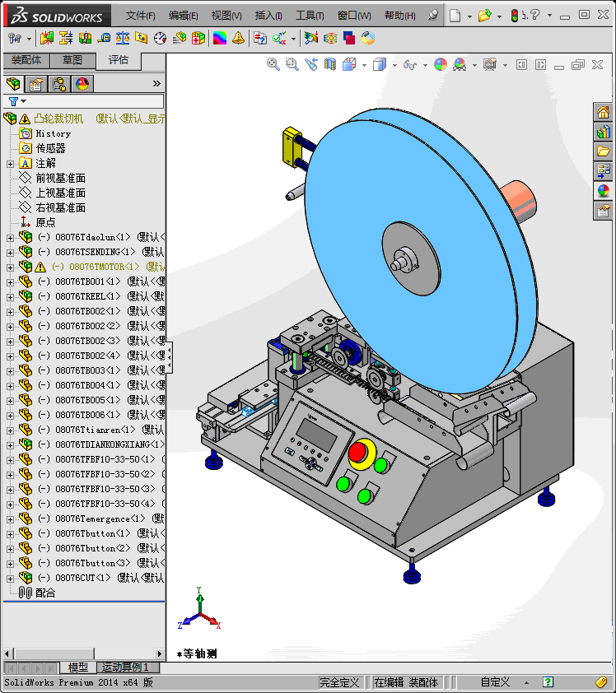Image resolution: width=616 pixels, height=693 pixels.
Task: Open the FeatureManager design tree tab
Action: click(x=13, y=83)
